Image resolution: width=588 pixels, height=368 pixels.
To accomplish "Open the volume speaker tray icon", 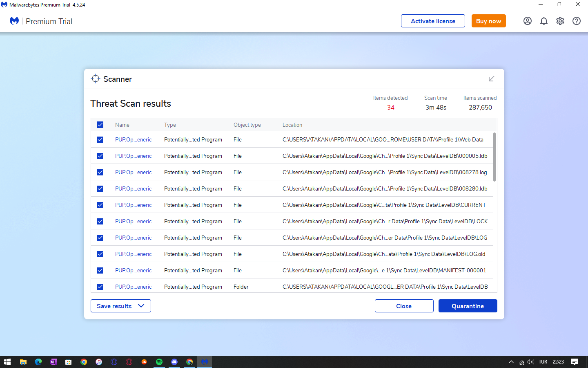I will 530,362.
